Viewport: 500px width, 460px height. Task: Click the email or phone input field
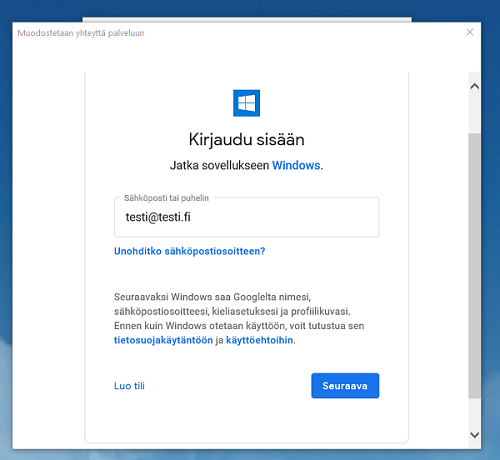[247, 217]
